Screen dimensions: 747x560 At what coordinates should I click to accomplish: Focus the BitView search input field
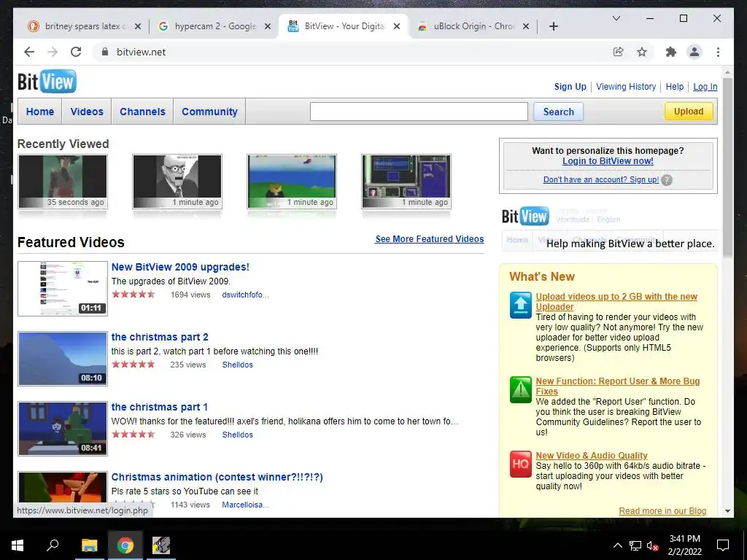[419, 112]
